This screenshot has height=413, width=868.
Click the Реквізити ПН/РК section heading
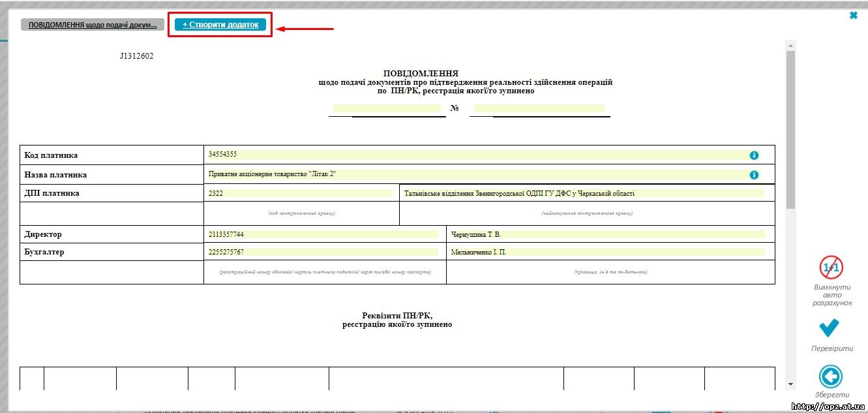pos(397,320)
